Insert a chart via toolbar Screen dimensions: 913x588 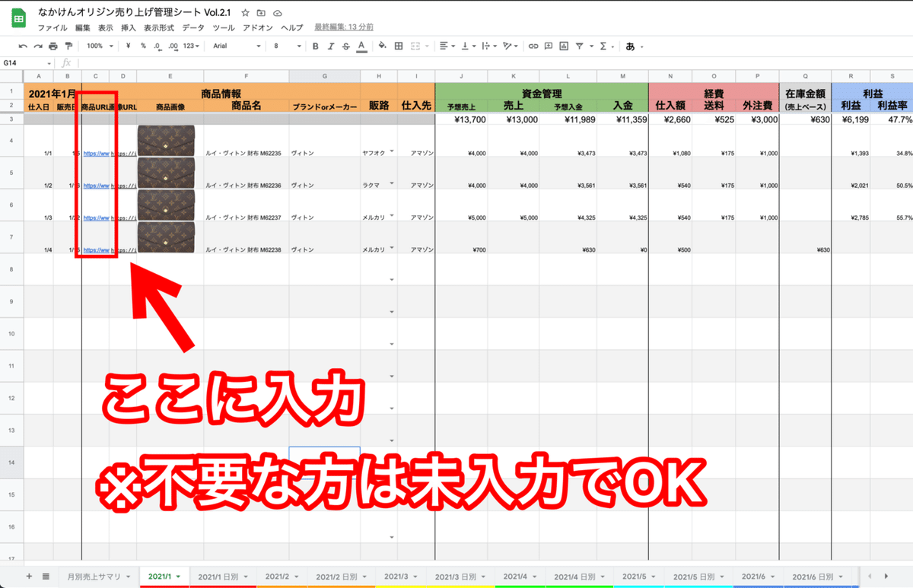pyautogui.click(x=563, y=46)
